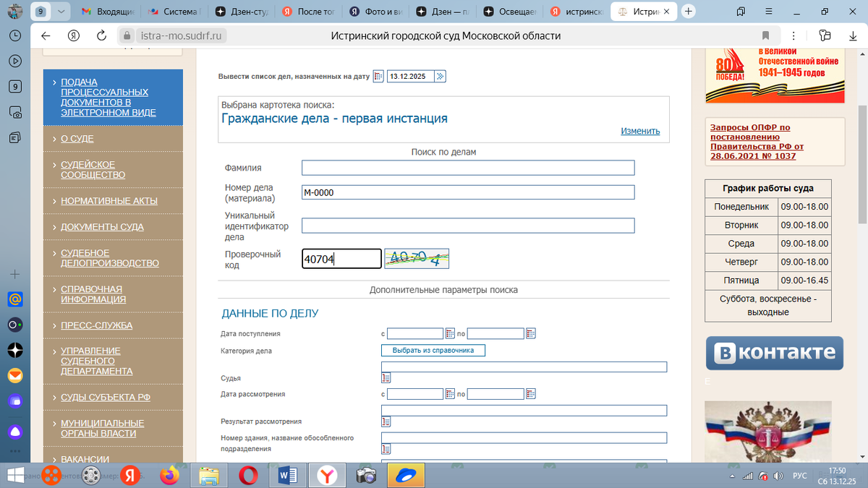Add new browser tab with plus button
The image size is (868, 488).
[x=689, y=12]
